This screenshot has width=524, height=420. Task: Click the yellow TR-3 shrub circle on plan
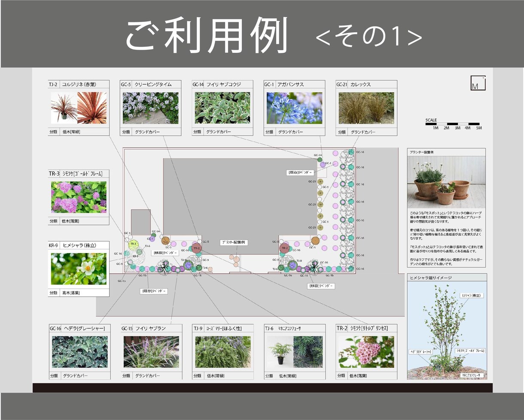[133, 244]
